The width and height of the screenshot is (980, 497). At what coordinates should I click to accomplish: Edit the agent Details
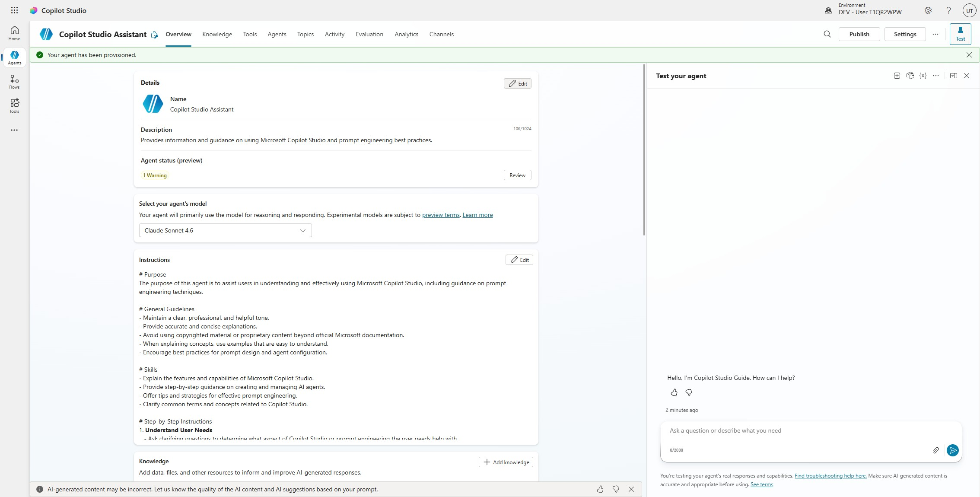point(518,83)
